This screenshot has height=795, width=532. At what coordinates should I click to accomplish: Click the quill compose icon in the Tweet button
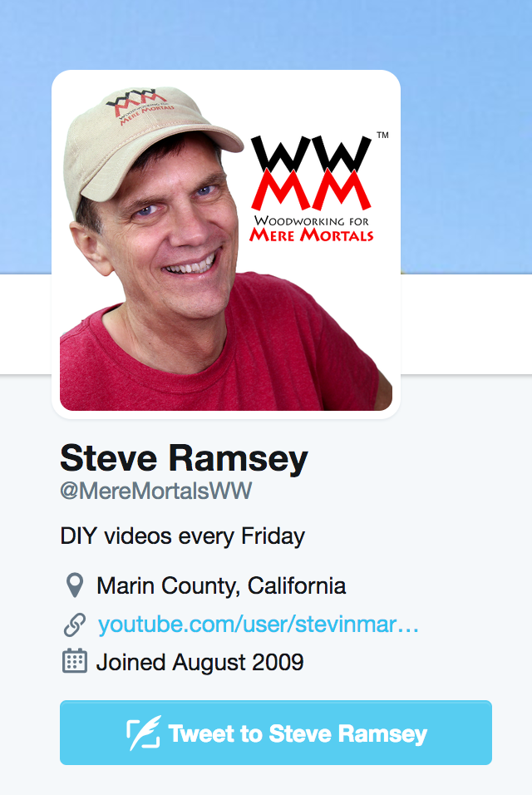click(x=143, y=733)
